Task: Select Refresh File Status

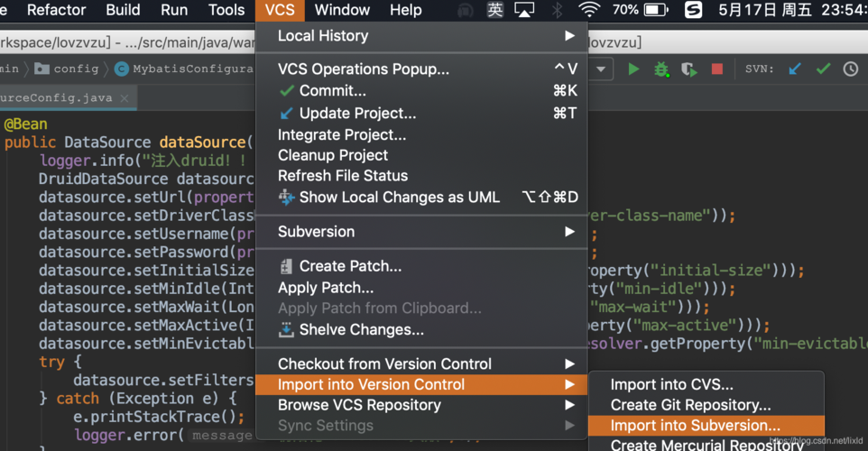Action: 421,176
